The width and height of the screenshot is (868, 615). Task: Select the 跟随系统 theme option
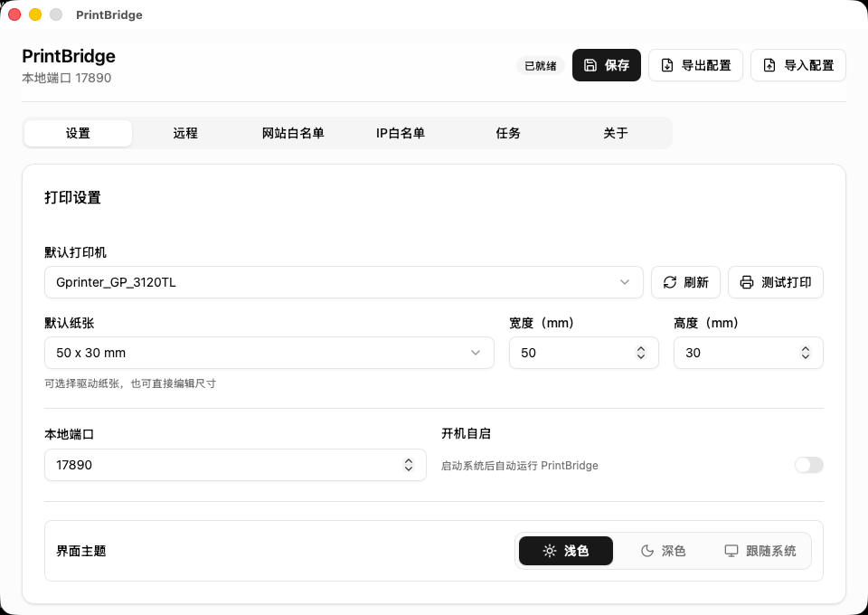[x=760, y=551]
